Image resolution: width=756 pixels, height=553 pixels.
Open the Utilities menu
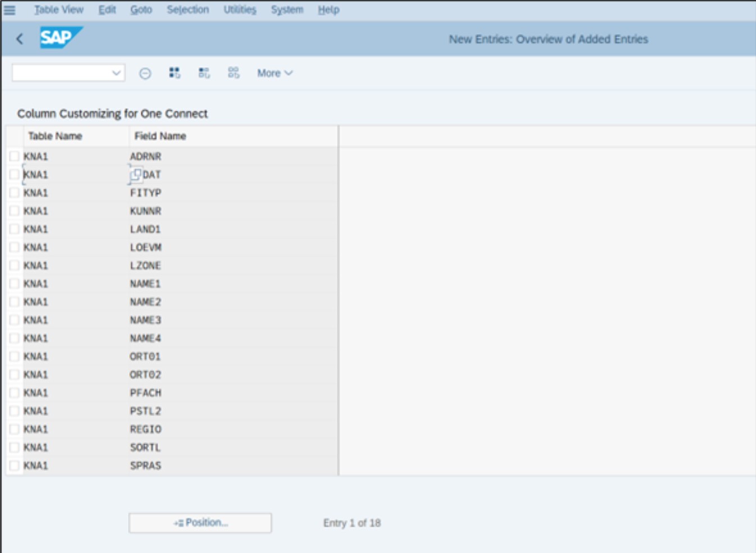click(x=239, y=10)
